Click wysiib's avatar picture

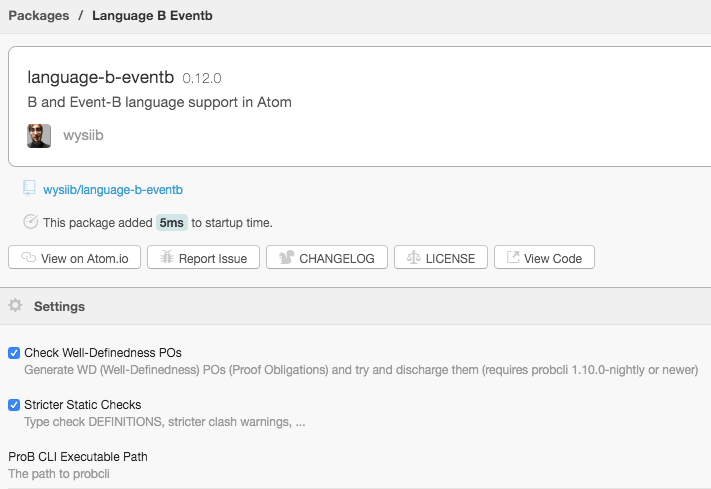[39, 136]
